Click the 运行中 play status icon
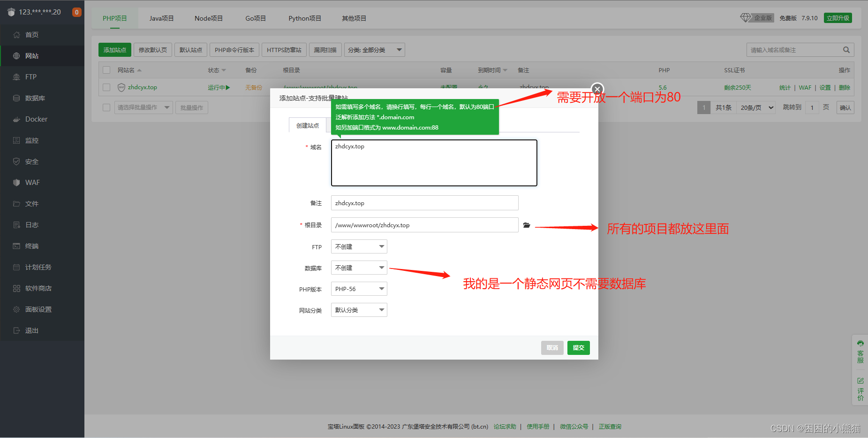 click(x=228, y=88)
